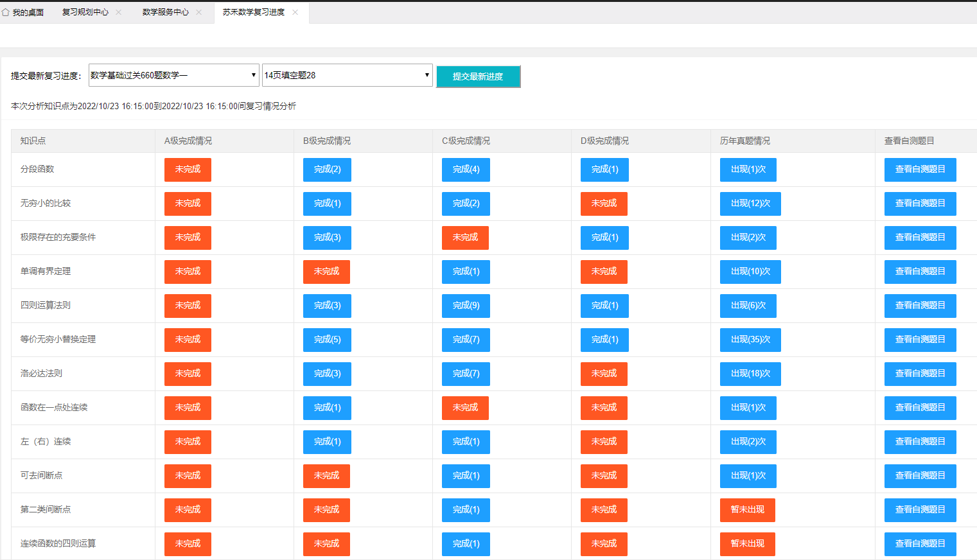Select 完成(9) C级 for 四则运算法则
977x560 pixels.
pyautogui.click(x=466, y=306)
